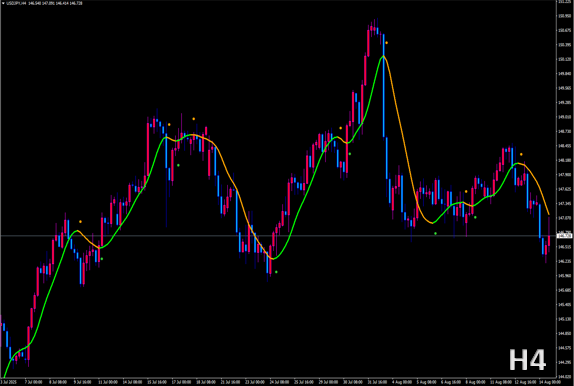Image resolution: width=574 pixels, height=386 pixels.
Task: Click the 24 Jul 00:00 time axis label
Action: tap(278, 382)
